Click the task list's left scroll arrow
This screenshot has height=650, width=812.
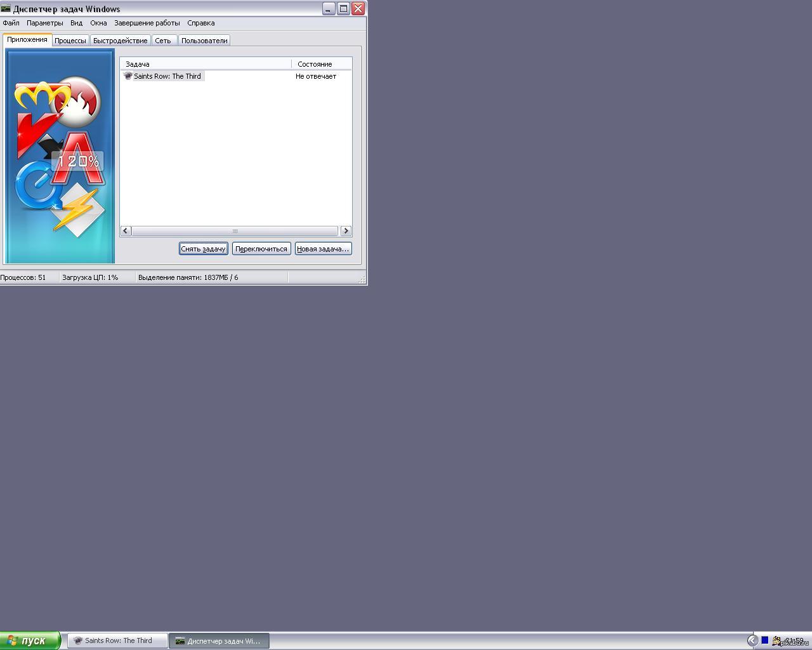click(126, 231)
